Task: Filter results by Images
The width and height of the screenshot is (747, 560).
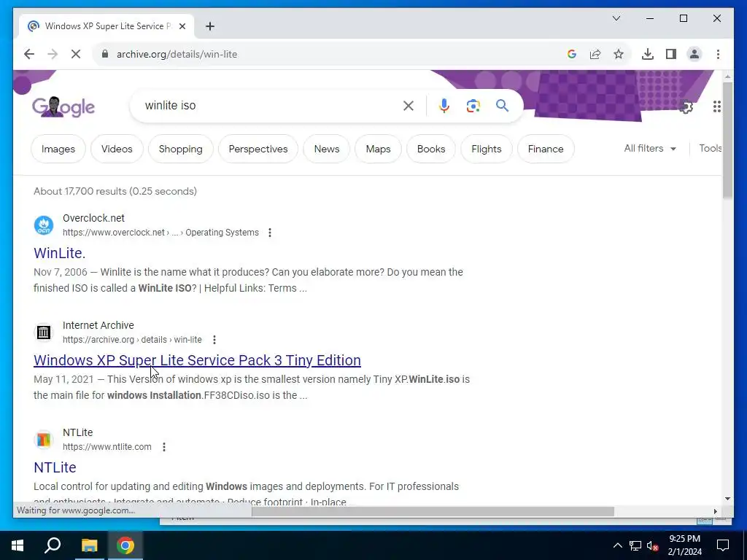Action: coord(58,149)
